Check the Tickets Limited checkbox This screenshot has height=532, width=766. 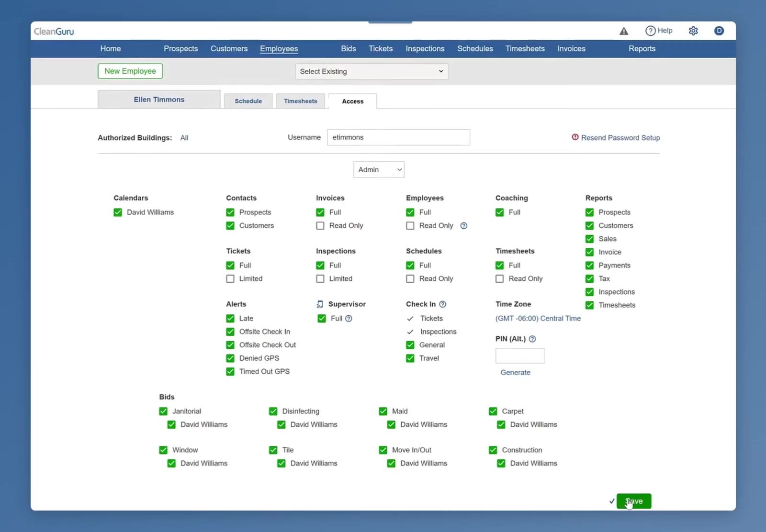pyautogui.click(x=230, y=279)
